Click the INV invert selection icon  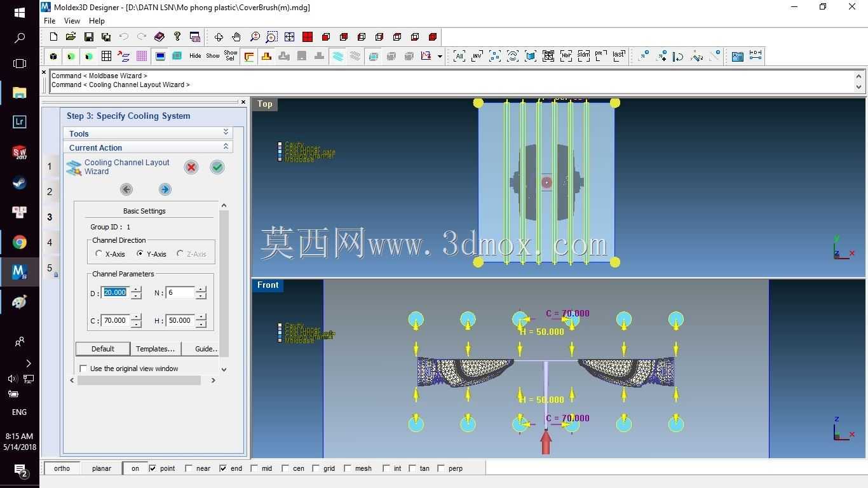coord(477,56)
